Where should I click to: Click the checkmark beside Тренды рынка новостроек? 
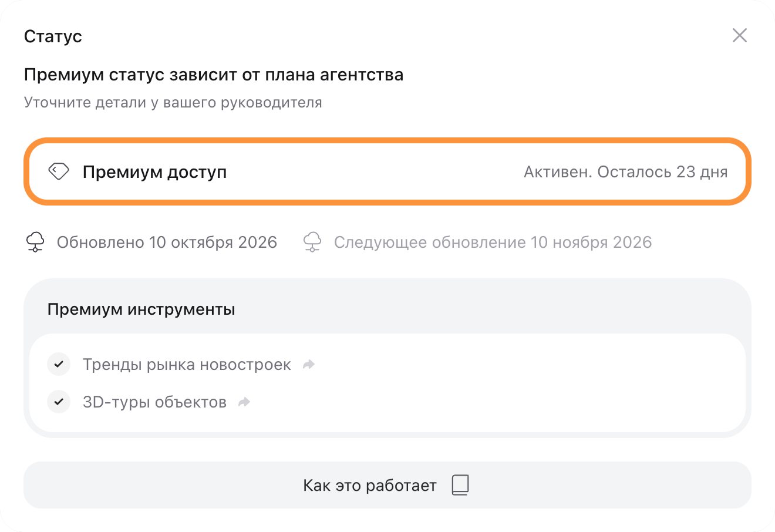[x=59, y=364]
